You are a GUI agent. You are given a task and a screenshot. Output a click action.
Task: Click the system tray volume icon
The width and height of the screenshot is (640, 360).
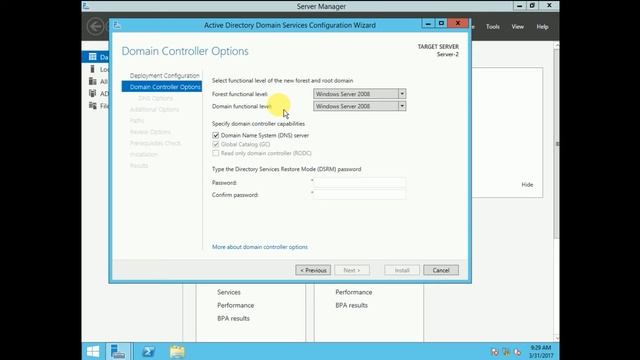(518, 352)
